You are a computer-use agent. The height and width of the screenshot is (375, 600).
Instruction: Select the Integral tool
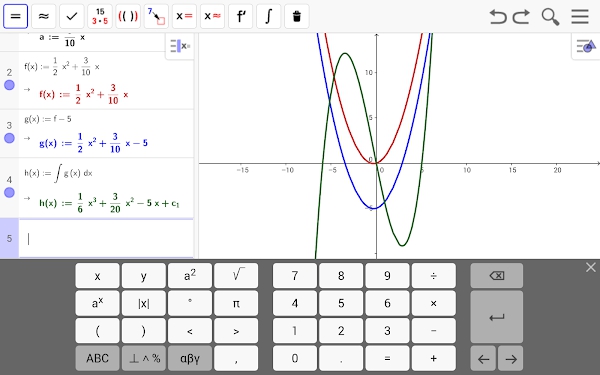[269, 16]
